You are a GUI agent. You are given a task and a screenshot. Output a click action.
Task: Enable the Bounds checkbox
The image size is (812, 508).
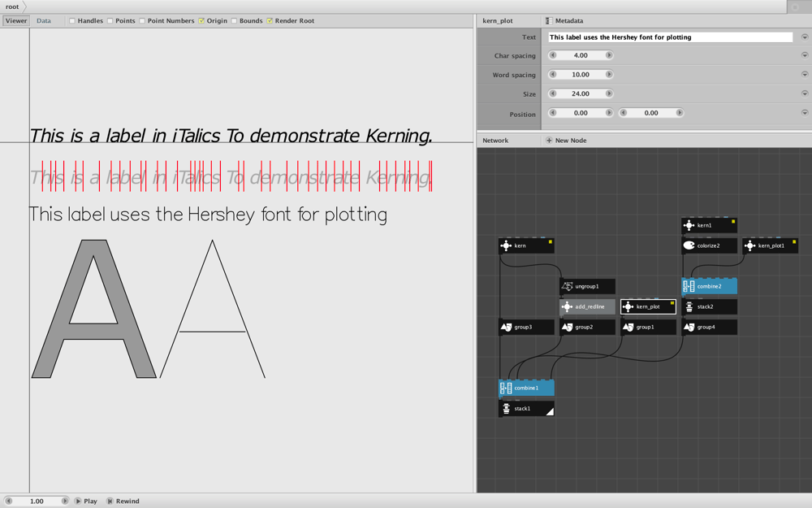[x=234, y=21]
